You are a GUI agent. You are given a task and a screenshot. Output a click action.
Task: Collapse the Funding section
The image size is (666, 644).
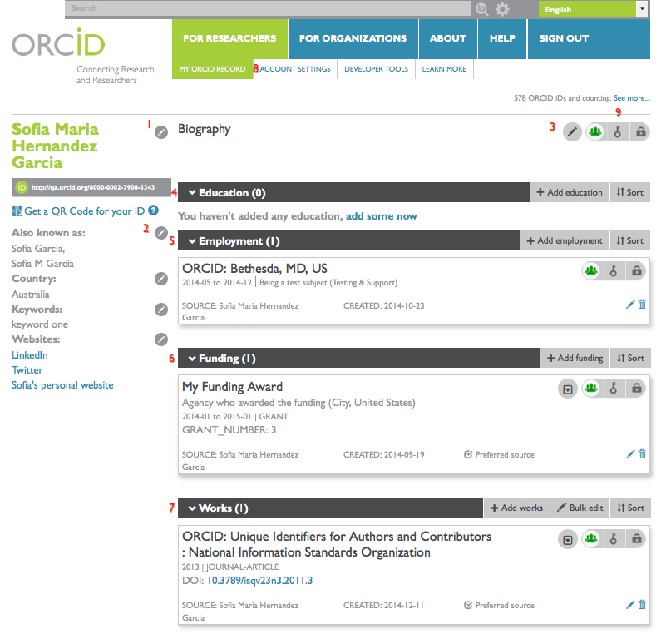[192, 359]
